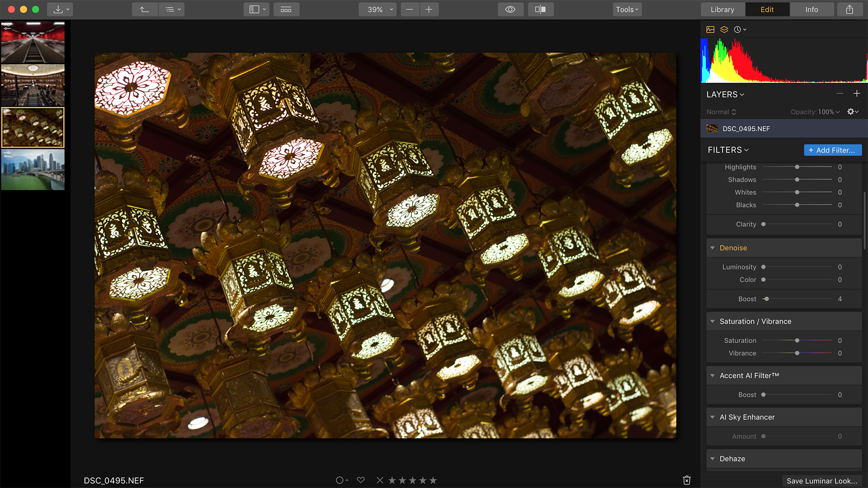Switch to the Library tab

click(x=722, y=9)
